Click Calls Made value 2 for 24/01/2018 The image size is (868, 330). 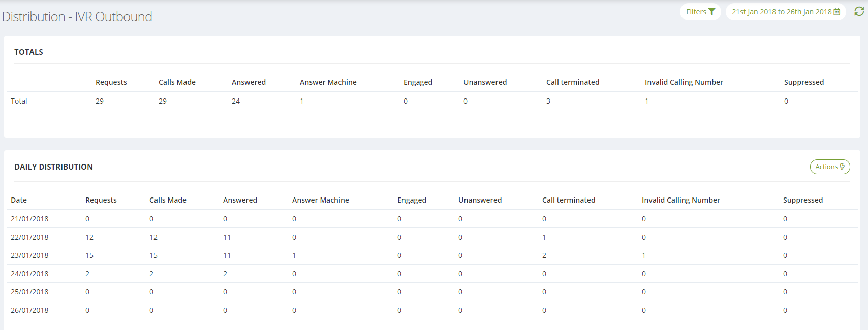click(151, 274)
